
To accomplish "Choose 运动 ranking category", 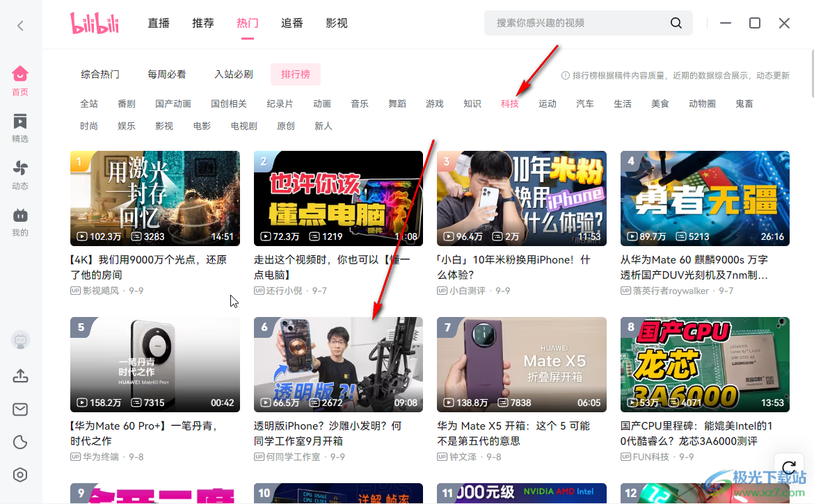I will coord(547,104).
